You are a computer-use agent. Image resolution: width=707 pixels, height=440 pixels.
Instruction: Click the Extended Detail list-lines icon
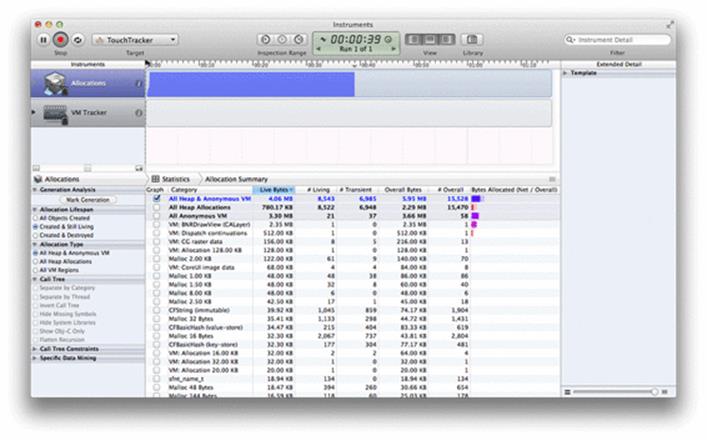568,392
